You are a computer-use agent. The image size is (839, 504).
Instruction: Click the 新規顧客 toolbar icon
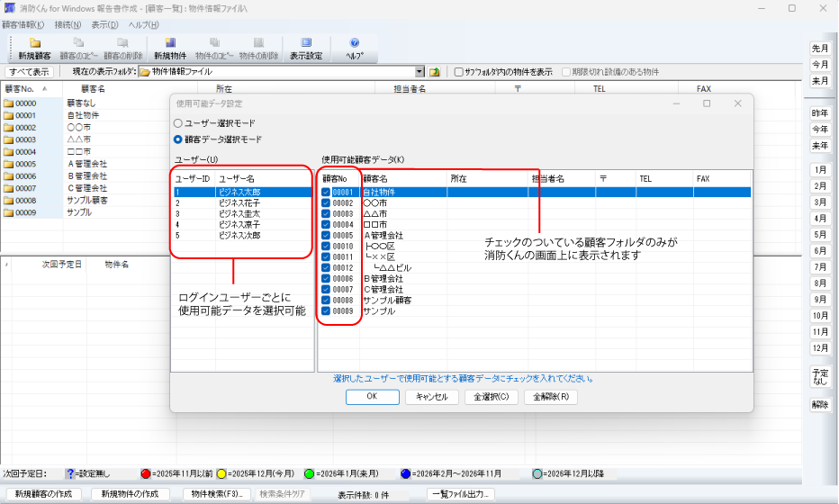35,47
